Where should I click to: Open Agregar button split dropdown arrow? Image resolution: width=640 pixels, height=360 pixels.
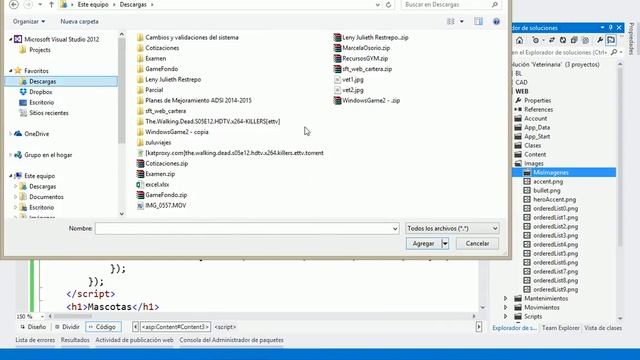[x=444, y=244]
